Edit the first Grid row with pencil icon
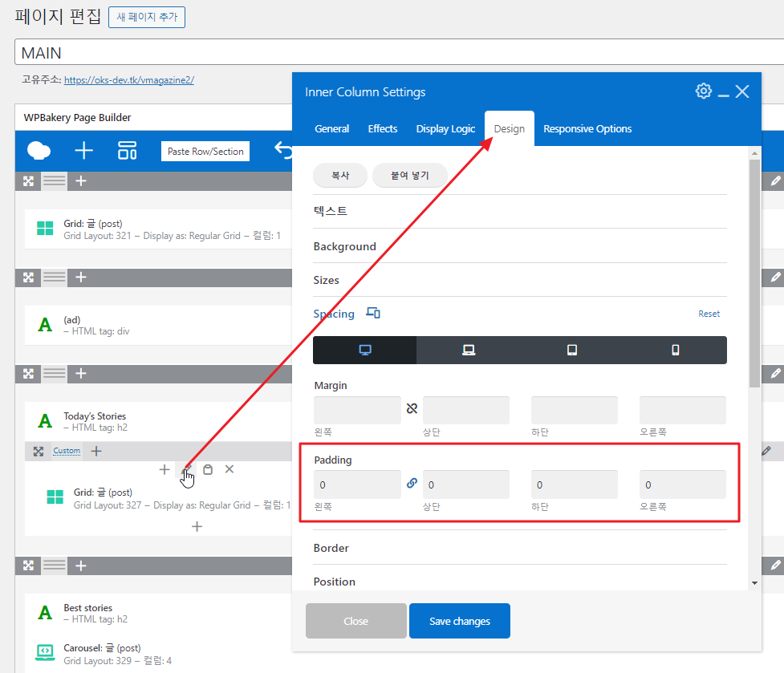 coord(775,180)
